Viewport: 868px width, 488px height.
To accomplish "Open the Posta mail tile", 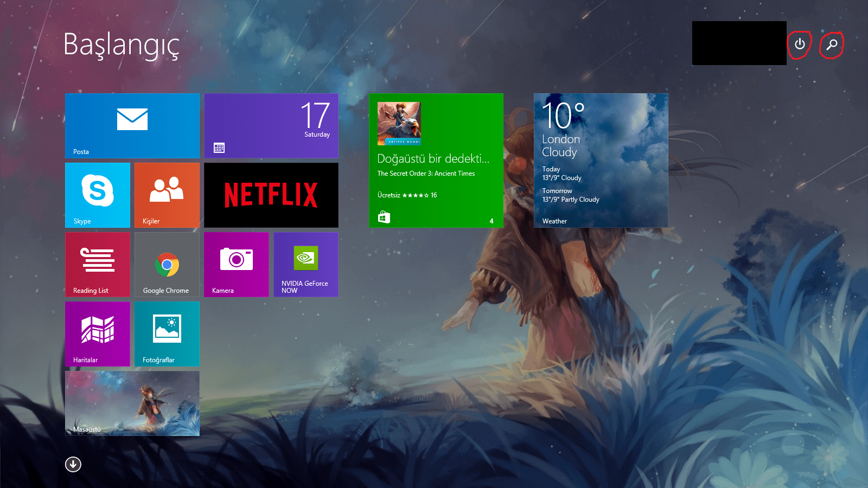I will [x=132, y=126].
